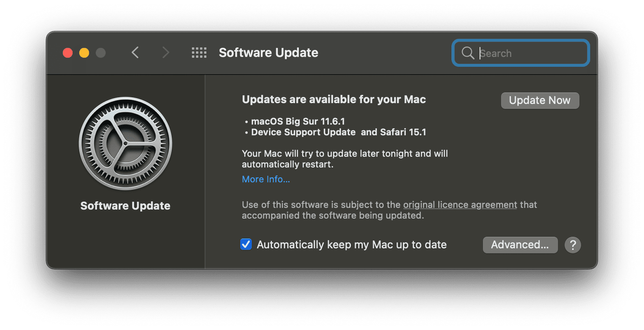Open the original licence agreement
The height and width of the screenshot is (330, 644).
click(x=460, y=204)
